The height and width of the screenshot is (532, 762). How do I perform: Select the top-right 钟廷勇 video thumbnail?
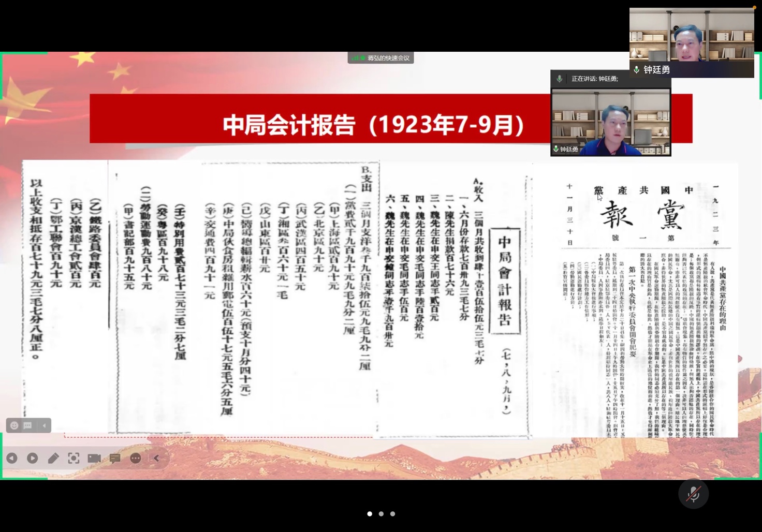[x=692, y=42]
